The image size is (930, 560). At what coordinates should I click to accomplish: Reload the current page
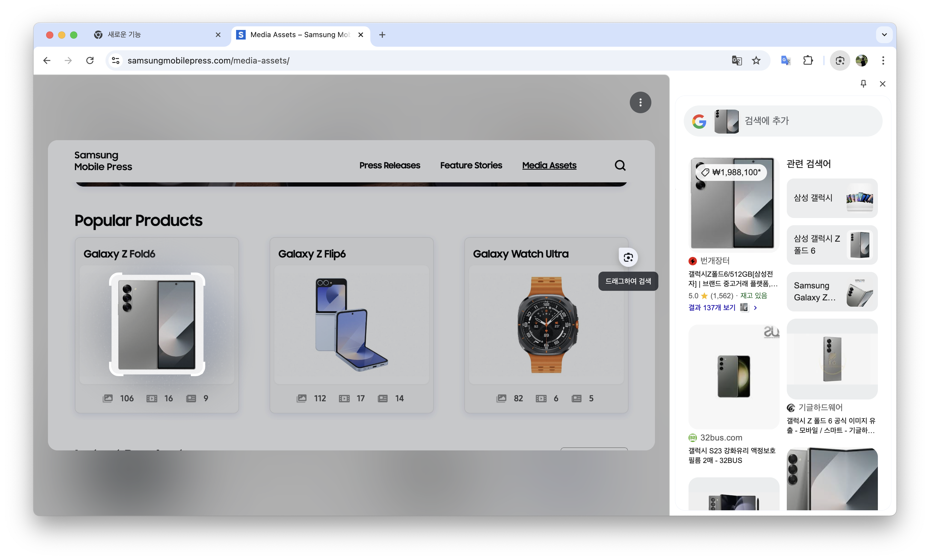tap(90, 60)
